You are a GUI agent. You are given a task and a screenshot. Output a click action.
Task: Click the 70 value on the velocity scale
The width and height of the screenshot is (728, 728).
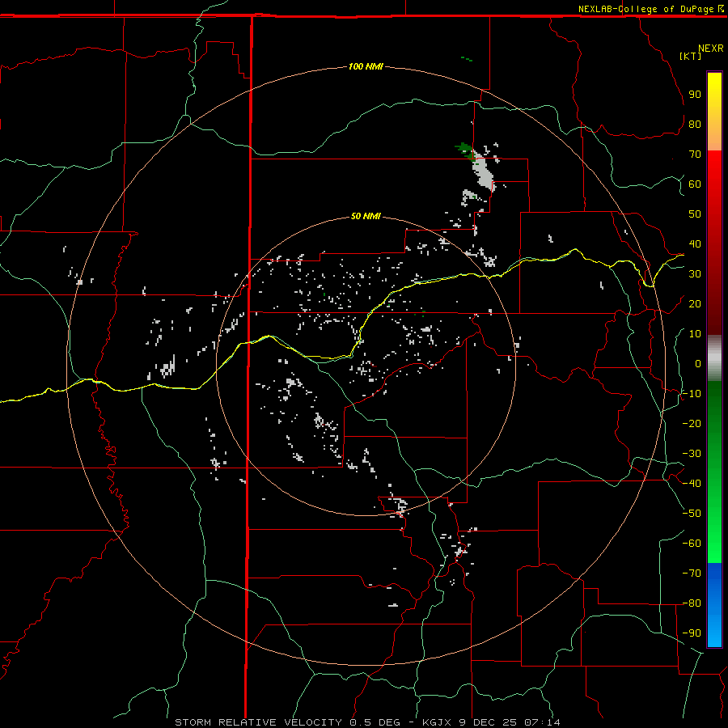pos(695,154)
